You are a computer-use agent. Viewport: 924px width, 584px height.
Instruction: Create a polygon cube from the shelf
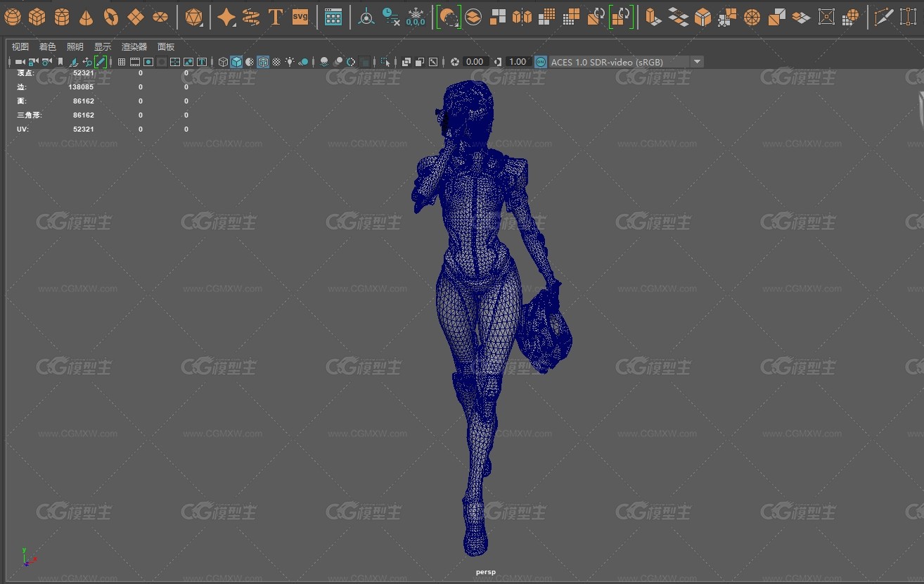[x=37, y=16]
